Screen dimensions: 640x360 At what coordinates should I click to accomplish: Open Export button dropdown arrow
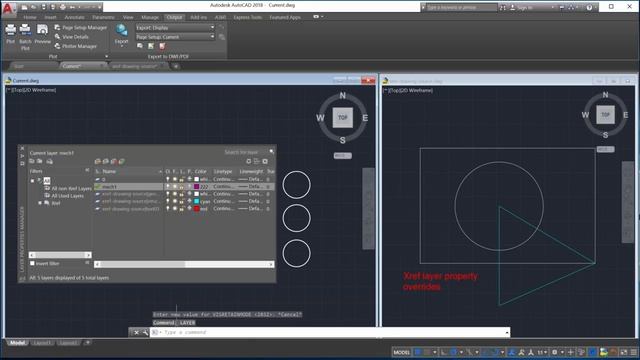(121, 47)
